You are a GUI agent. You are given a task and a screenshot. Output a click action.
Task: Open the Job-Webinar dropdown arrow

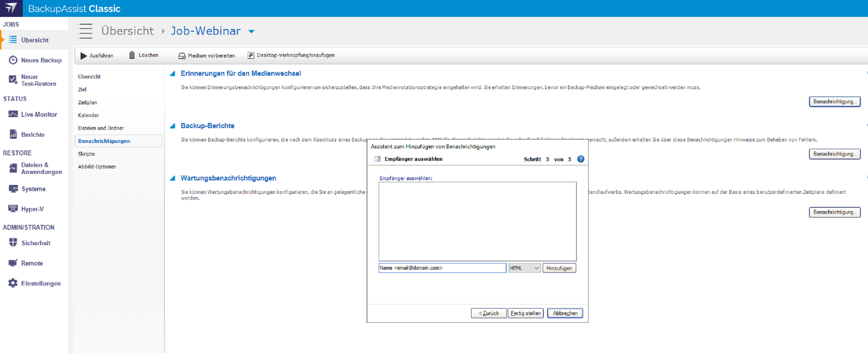tap(252, 31)
